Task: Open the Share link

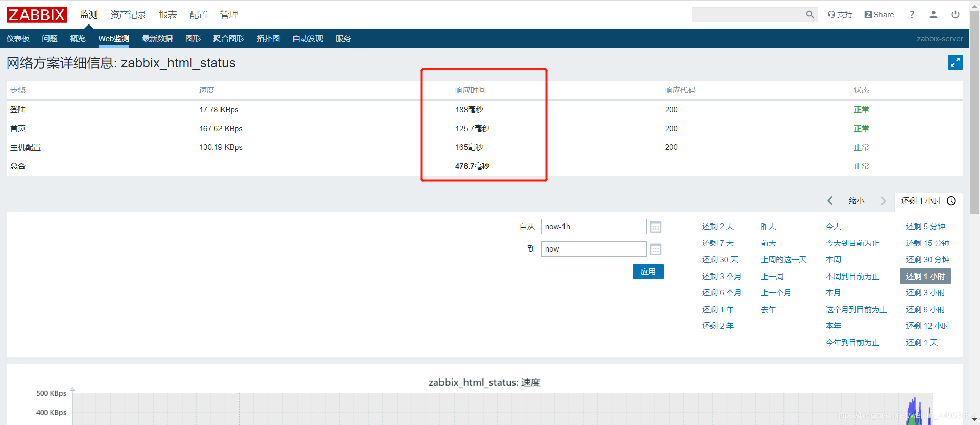Action: (x=879, y=15)
